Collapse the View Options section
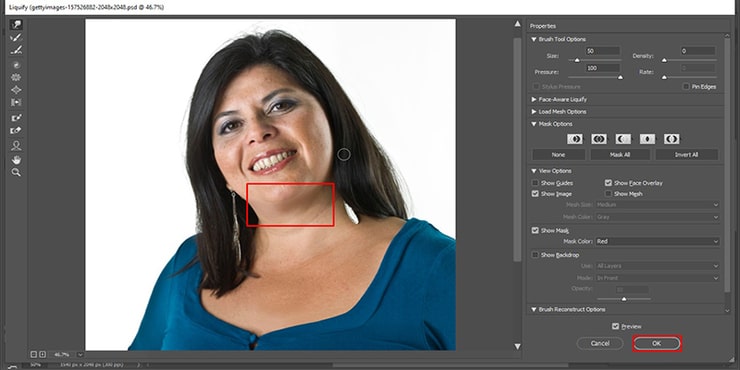The height and width of the screenshot is (370, 740). click(x=534, y=171)
